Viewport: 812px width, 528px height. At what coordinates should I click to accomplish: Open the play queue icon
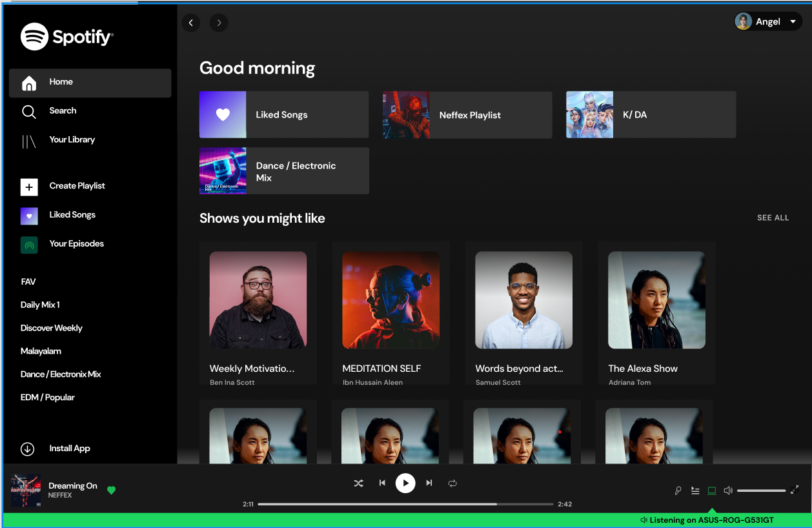tap(695, 491)
